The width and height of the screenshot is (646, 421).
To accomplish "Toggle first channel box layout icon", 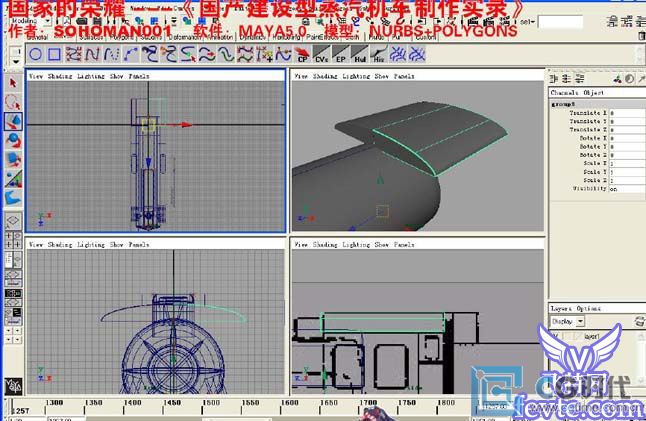I will [554, 78].
